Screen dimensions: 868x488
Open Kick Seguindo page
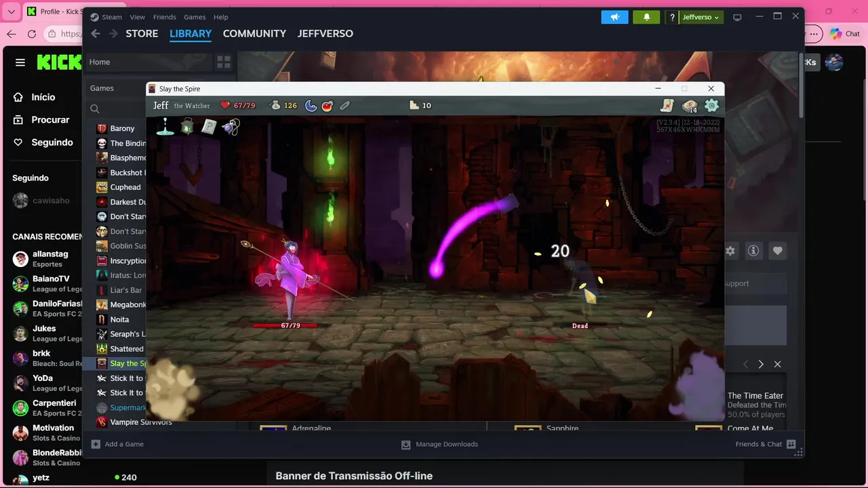click(43, 142)
